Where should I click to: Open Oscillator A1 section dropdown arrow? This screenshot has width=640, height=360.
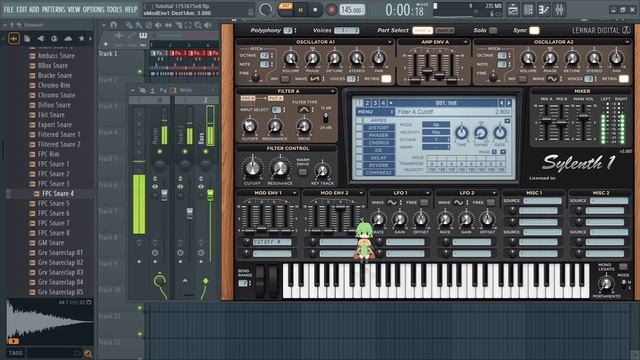(x=389, y=42)
